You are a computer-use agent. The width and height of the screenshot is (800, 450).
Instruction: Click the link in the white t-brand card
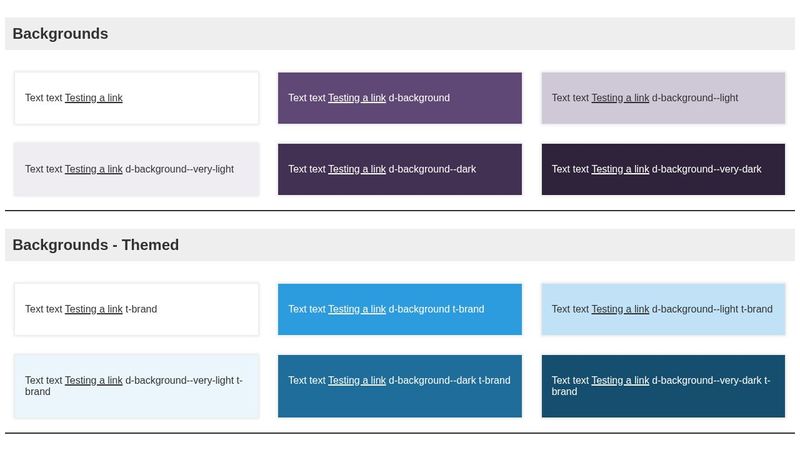(94, 309)
